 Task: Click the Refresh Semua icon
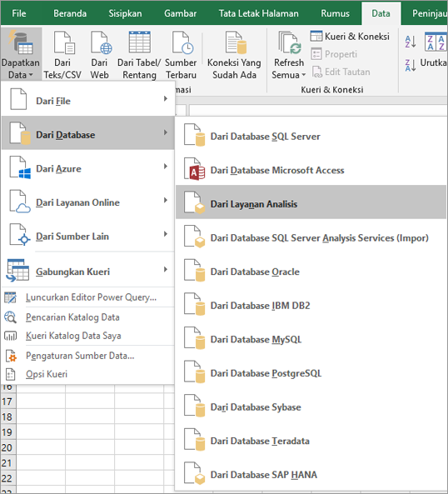(289, 42)
